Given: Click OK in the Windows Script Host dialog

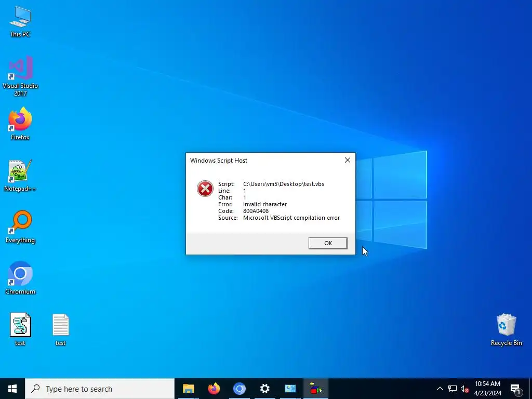Looking at the screenshot, I should [x=328, y=243].
